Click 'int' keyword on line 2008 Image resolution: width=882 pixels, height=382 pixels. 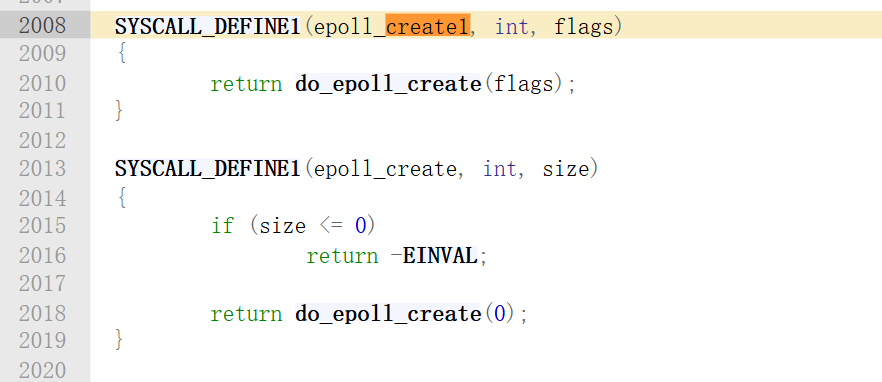click(x=511, y=26)
